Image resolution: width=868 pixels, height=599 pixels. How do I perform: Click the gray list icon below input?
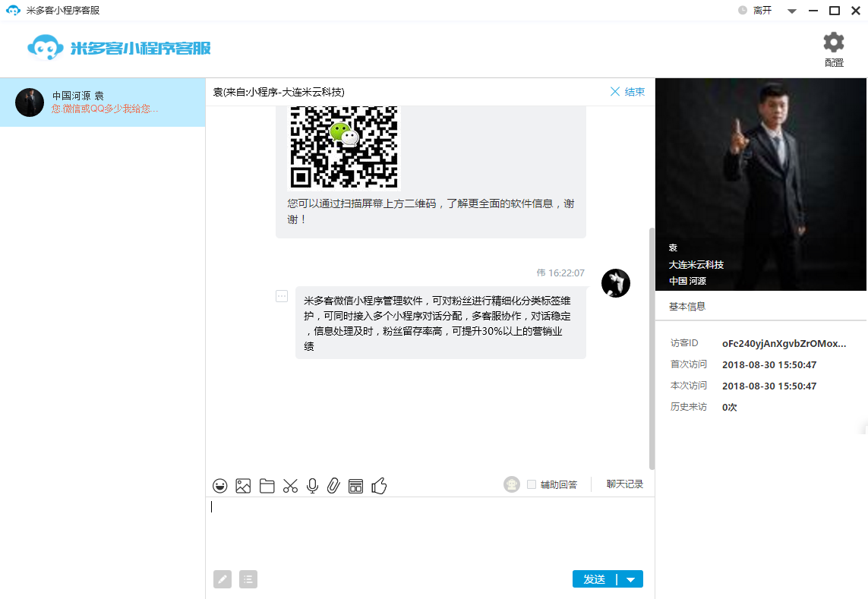[x=248, y=579]
